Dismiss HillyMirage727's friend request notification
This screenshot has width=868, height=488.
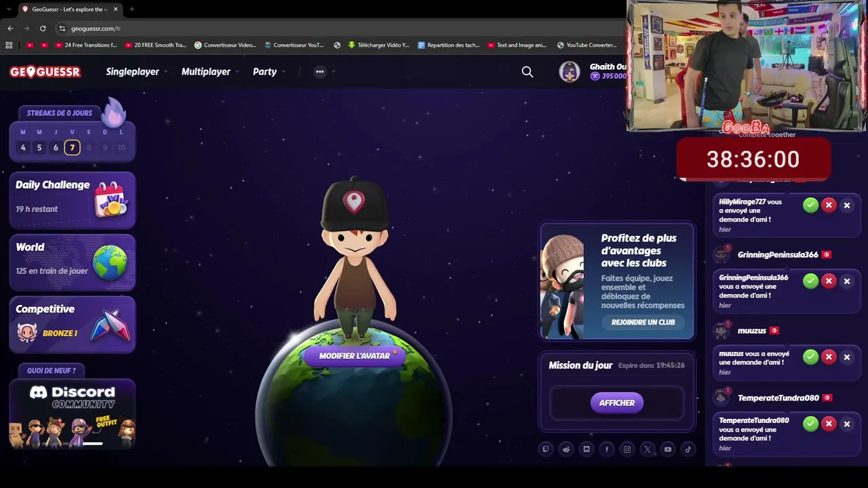[846, 205]
